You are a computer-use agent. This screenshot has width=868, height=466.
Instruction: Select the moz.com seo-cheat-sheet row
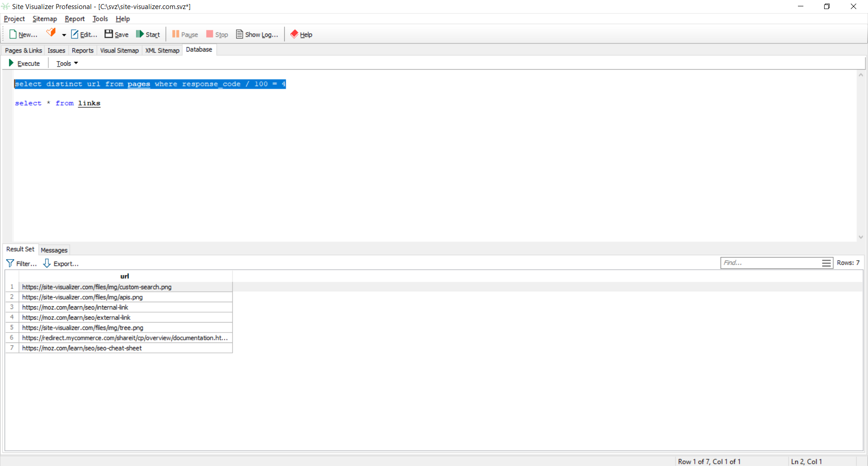tap(82, 348)
